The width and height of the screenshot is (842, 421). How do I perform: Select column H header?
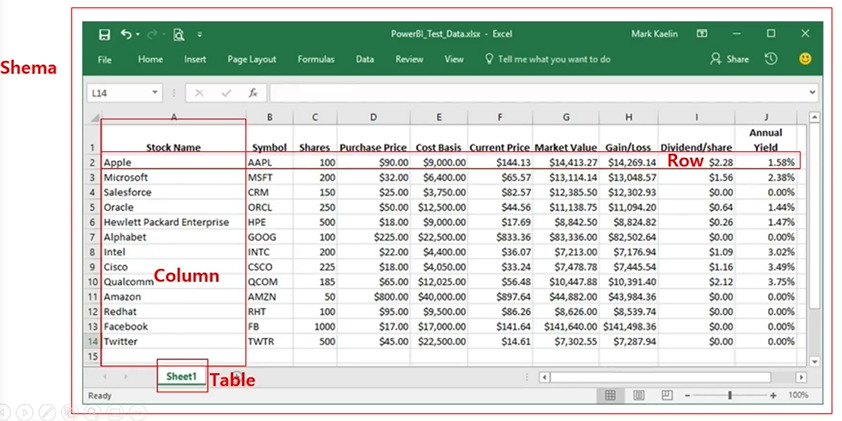tap(629, 118)
